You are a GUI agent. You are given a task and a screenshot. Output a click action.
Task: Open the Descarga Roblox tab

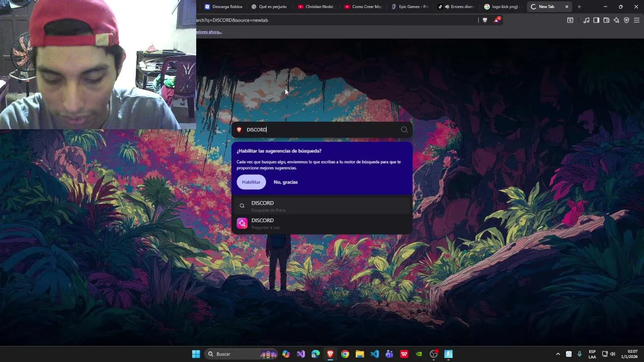click(224, 7)
